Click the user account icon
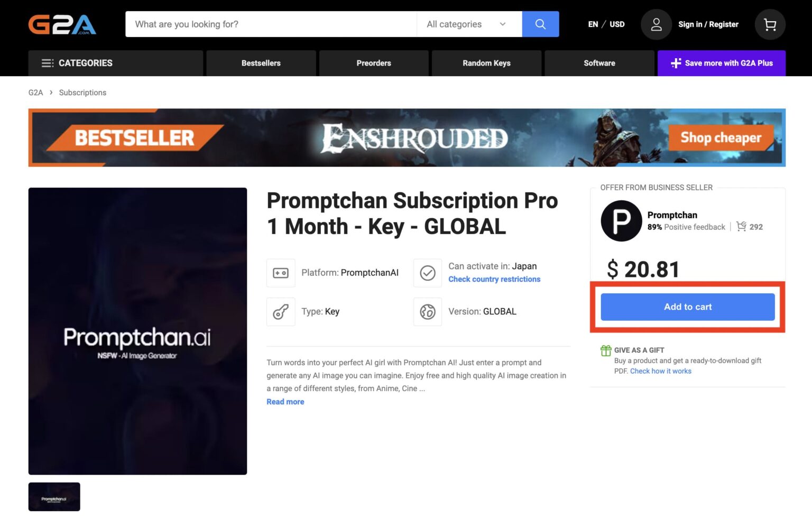The height and width of the screenshot is (527, 812). tap(656, 24)
